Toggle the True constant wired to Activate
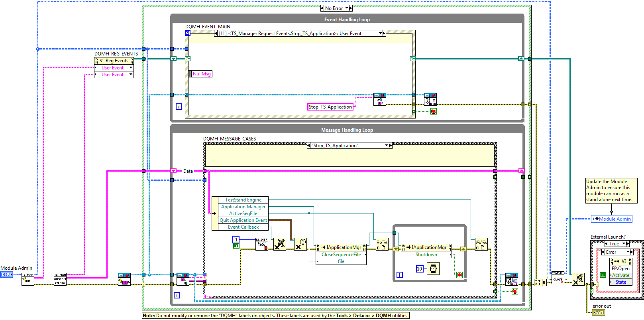The image size is (644, 320). 603,275
